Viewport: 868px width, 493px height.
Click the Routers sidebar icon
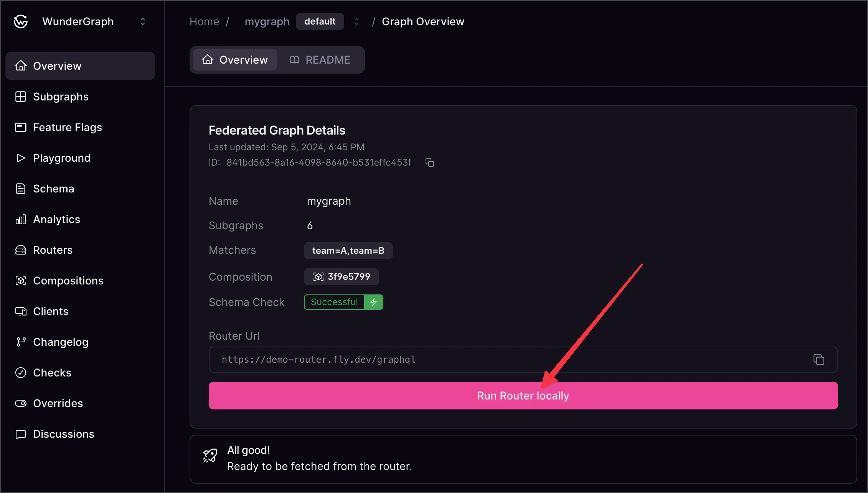(x=20, y=250)
